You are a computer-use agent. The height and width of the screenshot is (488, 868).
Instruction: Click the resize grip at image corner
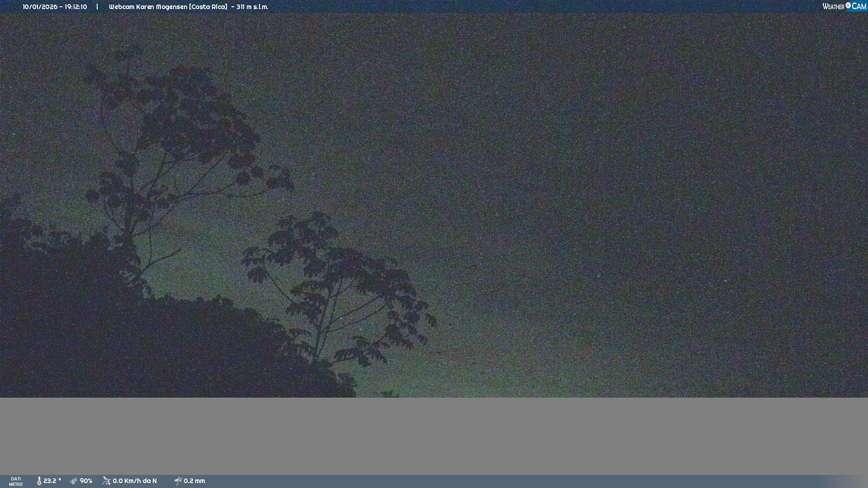863,393
